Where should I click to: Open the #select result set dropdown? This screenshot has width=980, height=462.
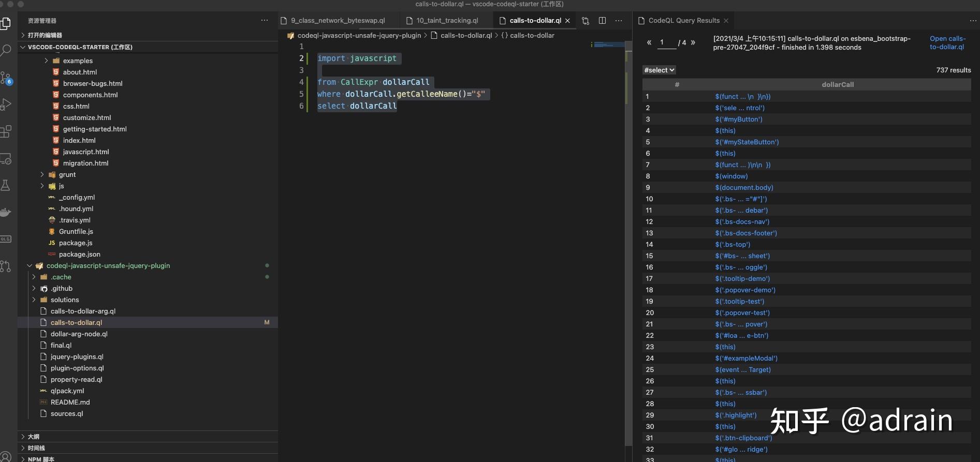pos(659,70)
